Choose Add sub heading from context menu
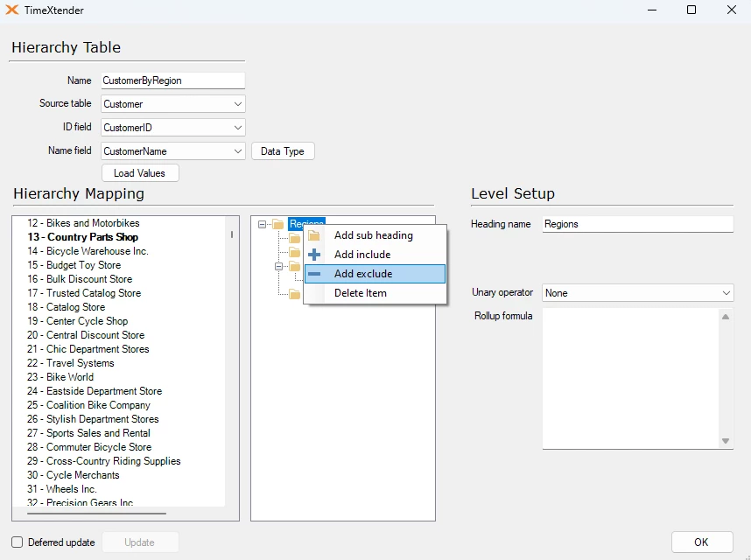This screenshot has width=751, height=560. (373, 235)
